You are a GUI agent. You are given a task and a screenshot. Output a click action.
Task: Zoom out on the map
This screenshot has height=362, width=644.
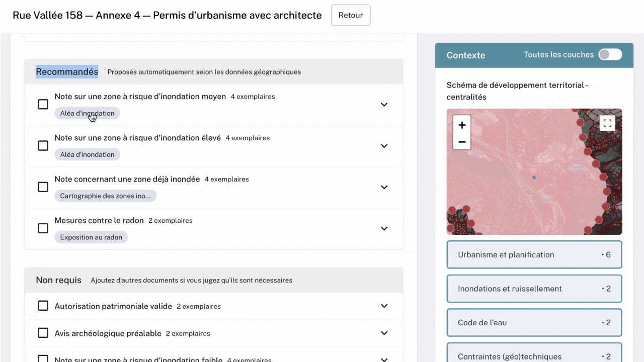point(461,142)
